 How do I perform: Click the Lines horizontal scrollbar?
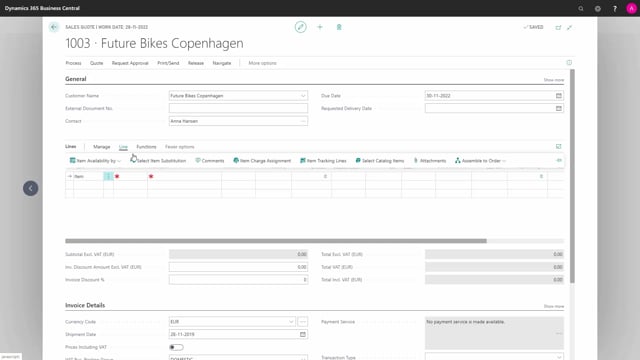[276, 241]
